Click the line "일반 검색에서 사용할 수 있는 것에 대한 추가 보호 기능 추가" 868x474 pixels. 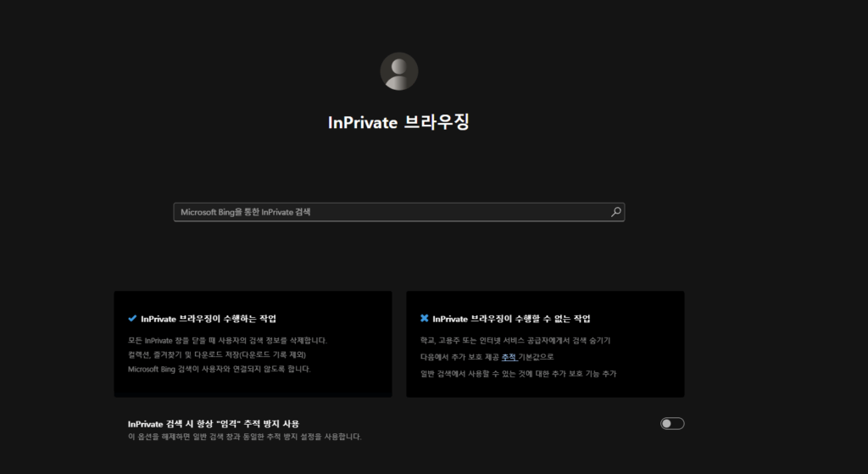[x=518, y=374]
